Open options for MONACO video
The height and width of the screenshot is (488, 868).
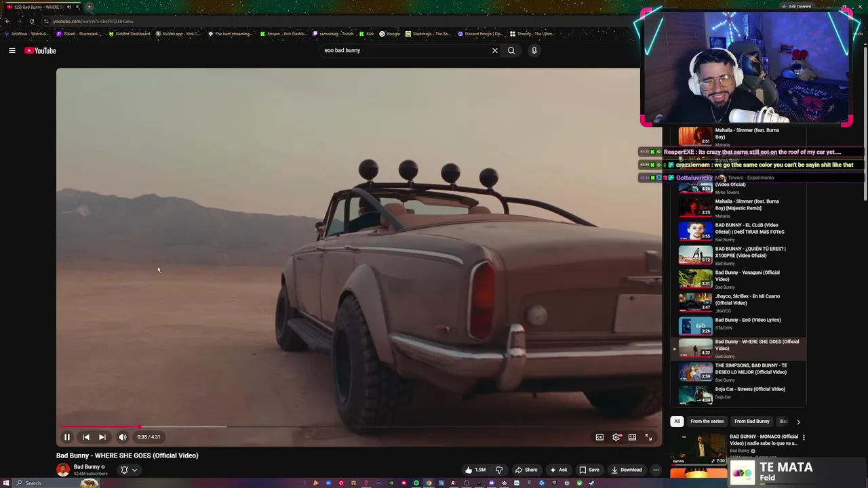(x=804, y=438)
